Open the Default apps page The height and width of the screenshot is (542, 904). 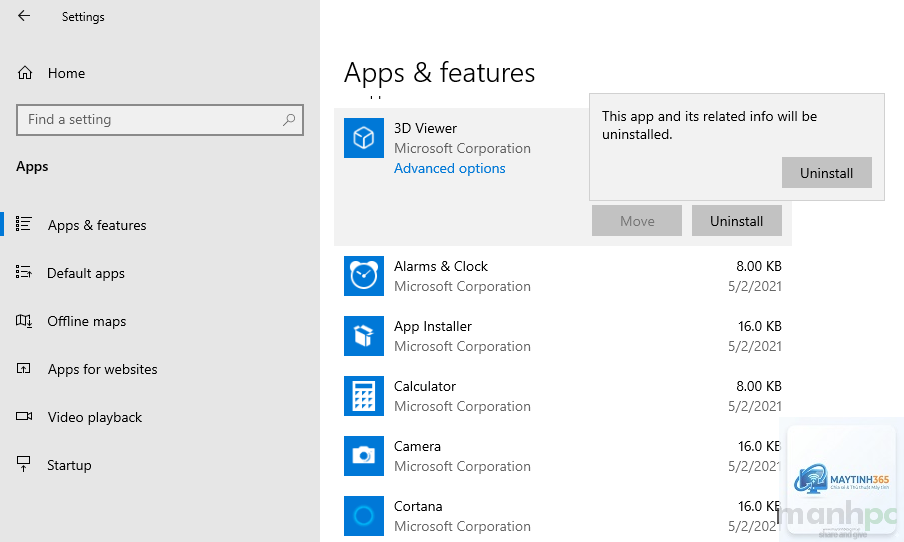pyautogui.click(x=86, y=273)
